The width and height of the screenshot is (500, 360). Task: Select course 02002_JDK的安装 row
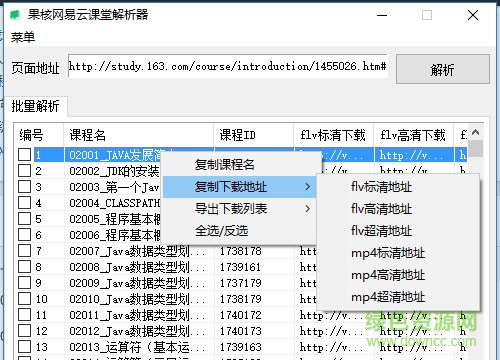click(x=115, y=171)
